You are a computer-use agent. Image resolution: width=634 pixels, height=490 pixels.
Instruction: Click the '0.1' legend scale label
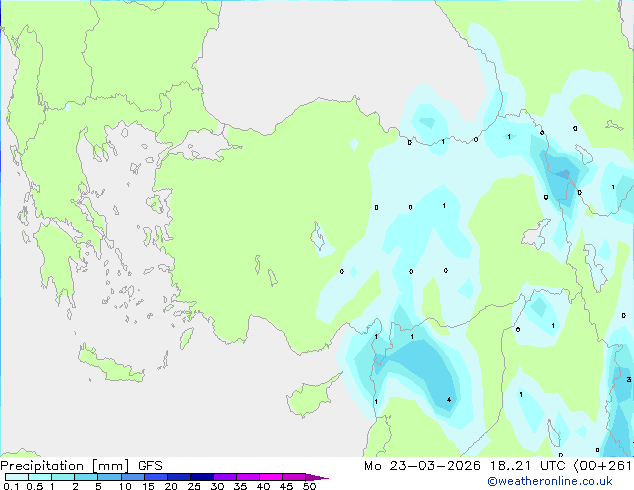coord(11,486)
